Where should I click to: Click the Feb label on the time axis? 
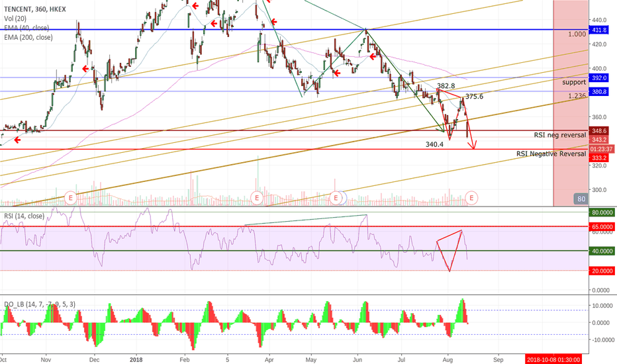click(185, 359)
